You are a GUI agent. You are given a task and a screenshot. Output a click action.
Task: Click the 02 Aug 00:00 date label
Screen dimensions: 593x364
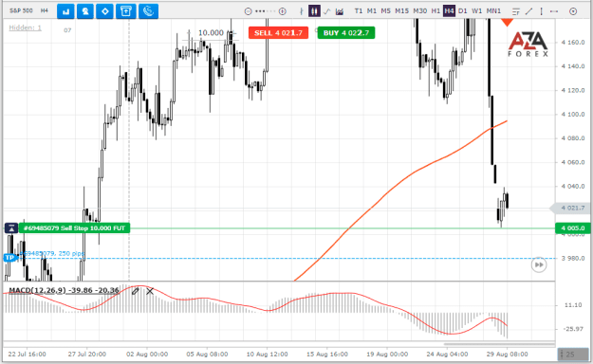pos(147,355)
